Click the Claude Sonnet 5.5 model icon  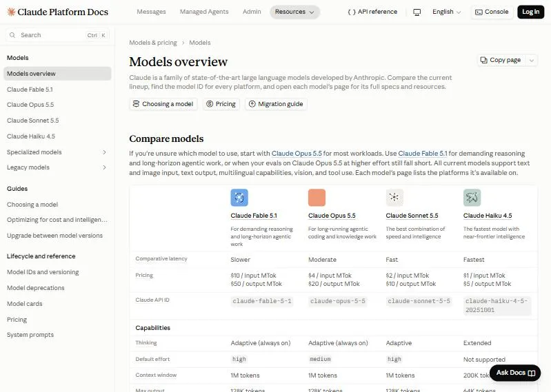tap(394, 198)
